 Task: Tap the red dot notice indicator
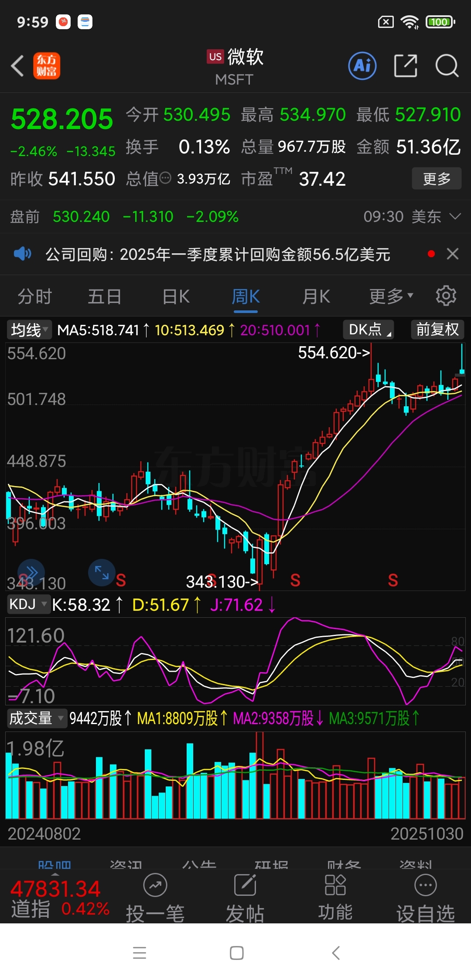(x=431, y=254)
